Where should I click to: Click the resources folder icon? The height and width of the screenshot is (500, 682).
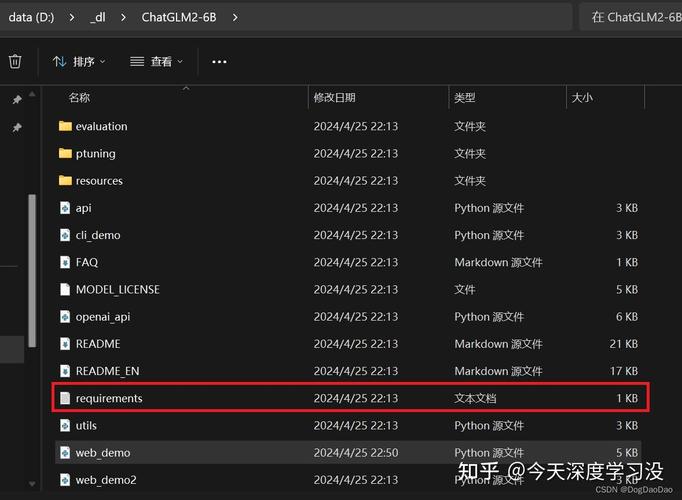65,180
